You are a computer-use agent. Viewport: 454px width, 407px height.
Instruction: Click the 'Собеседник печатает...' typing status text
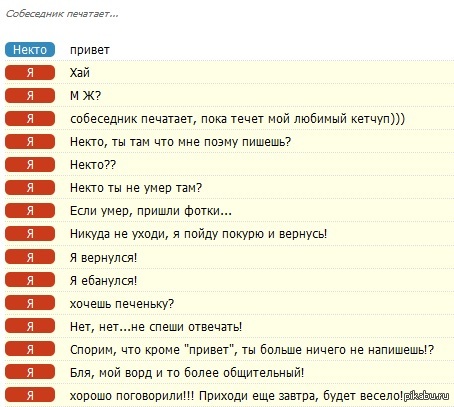click(62, 14)
